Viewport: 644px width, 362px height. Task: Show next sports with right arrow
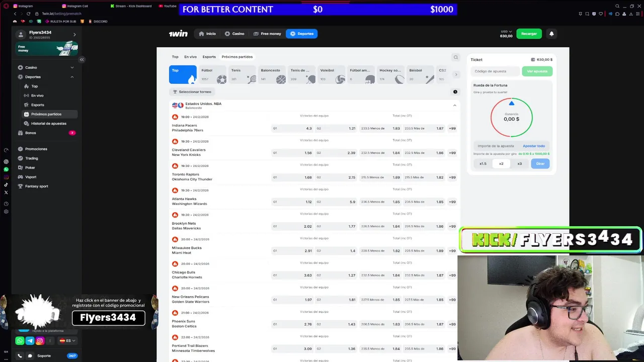456,75
